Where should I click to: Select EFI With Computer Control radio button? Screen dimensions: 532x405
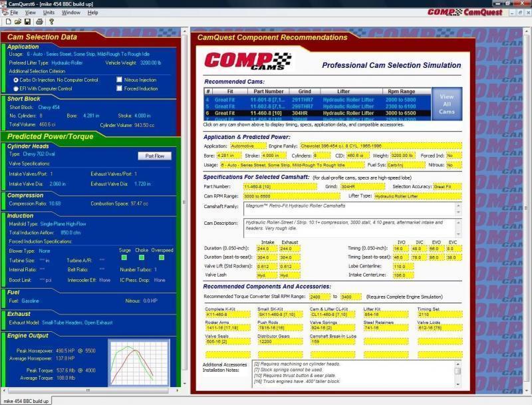(x=16, y=89)
